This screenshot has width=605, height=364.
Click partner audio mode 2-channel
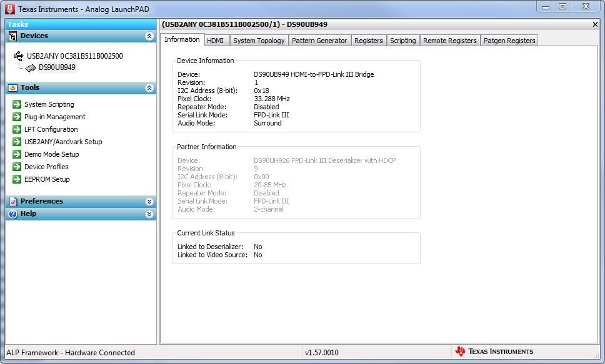(269, 209)
